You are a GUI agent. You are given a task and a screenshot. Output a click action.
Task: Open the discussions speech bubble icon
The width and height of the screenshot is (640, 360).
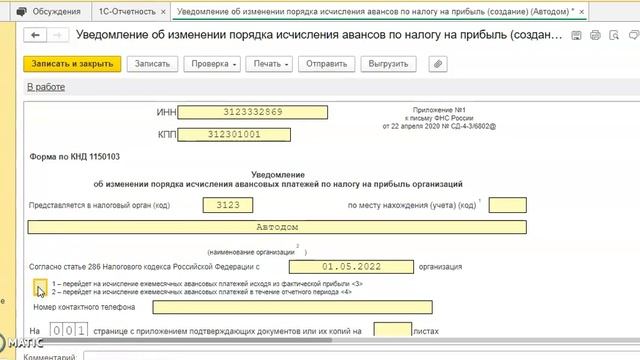634,36
